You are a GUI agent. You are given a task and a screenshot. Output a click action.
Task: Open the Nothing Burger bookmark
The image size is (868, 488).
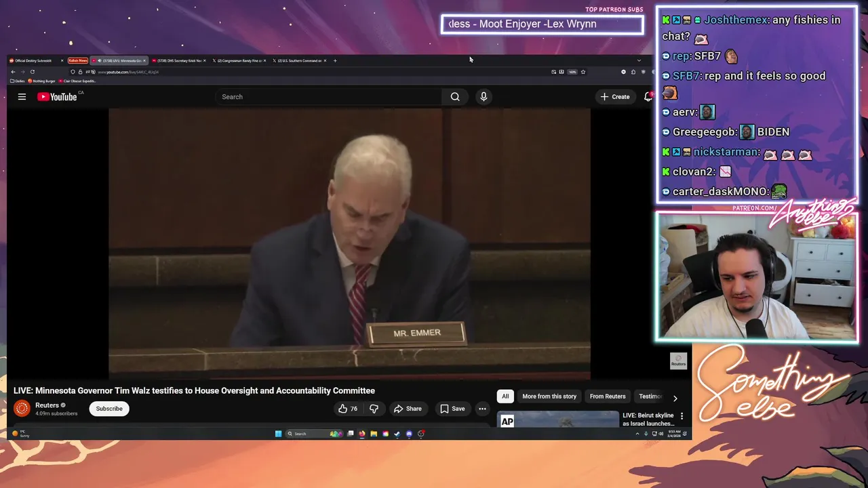click(41, 81)
